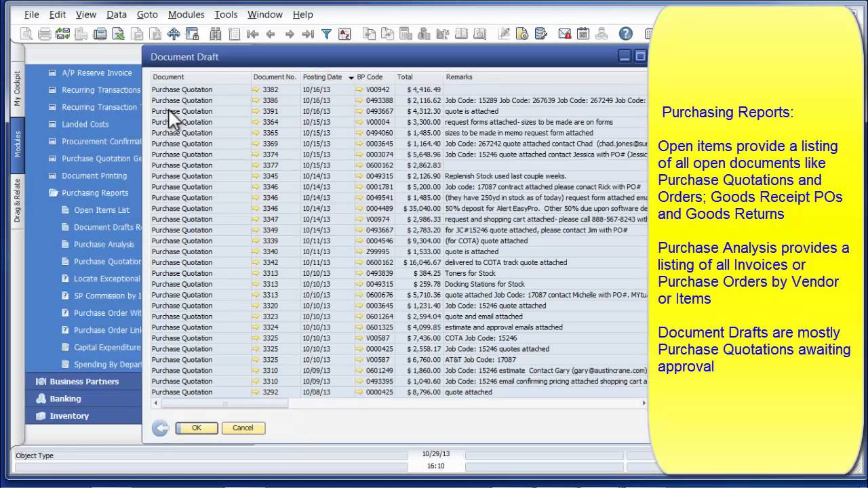Jump to the last data record

(x=308, y=34)
